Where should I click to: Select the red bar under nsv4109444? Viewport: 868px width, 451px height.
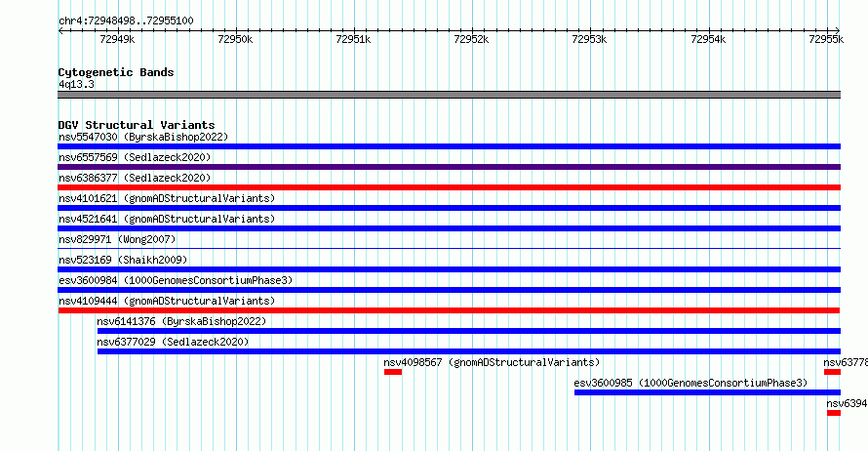pyautogui.click(x=449, y=310)
